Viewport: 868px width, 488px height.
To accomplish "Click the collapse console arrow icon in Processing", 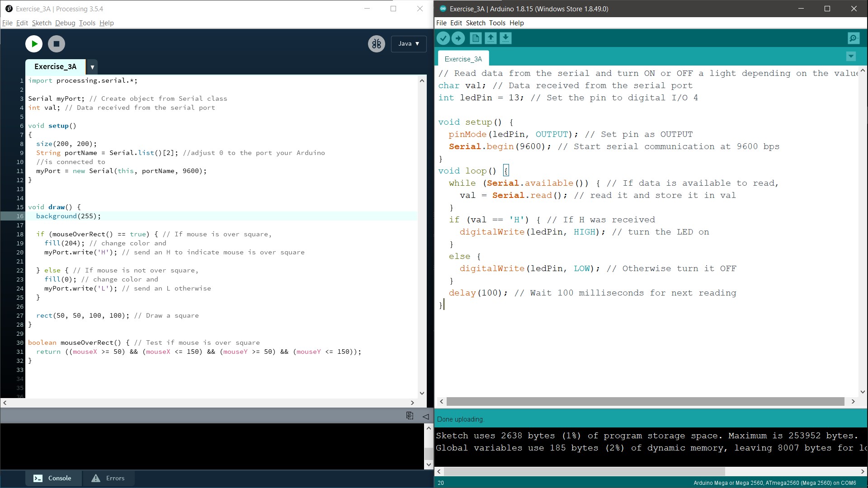I will pyautogui.click(x=425, y=416).
